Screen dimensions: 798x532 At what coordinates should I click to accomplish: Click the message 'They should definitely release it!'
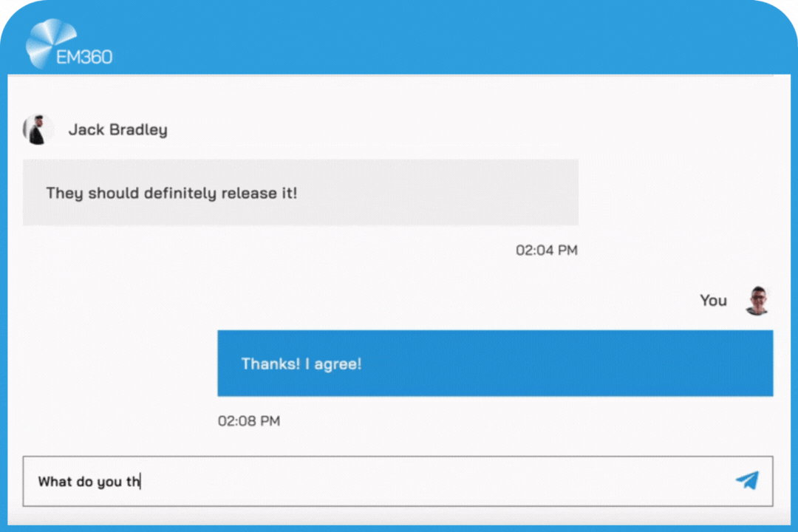[x=300, y=192]
